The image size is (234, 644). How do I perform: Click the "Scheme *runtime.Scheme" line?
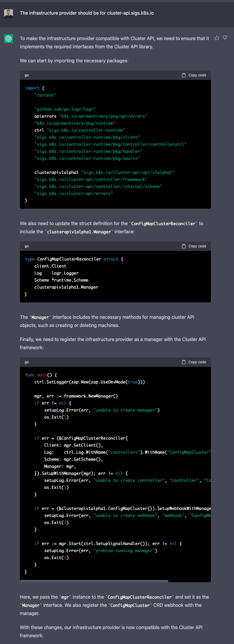[61, 280]
